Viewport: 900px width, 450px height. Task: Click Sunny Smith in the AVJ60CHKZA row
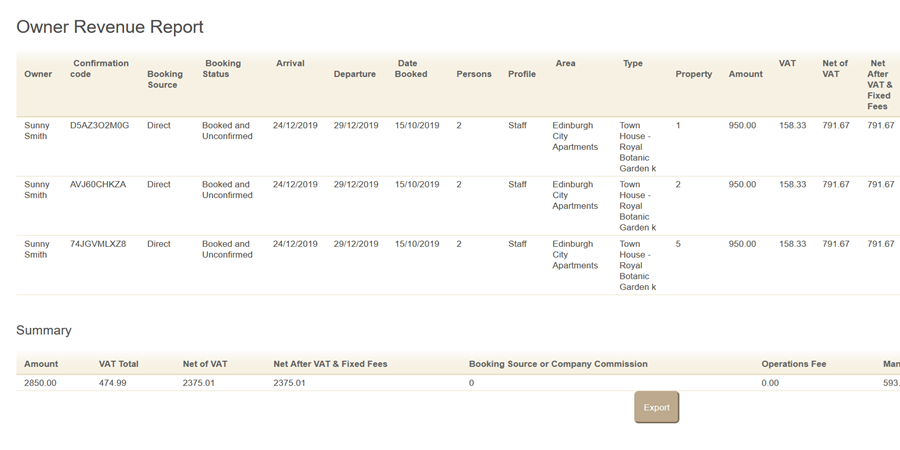click(37, 189)
